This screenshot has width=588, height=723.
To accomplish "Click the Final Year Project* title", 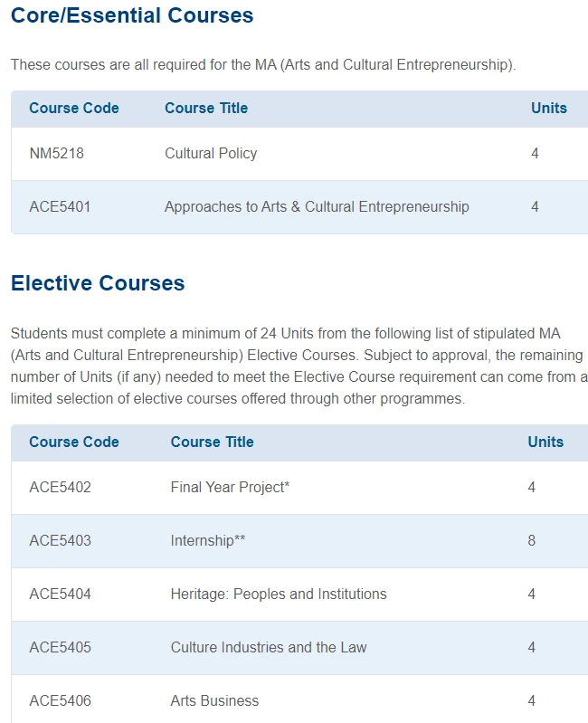I will [230, 487].
